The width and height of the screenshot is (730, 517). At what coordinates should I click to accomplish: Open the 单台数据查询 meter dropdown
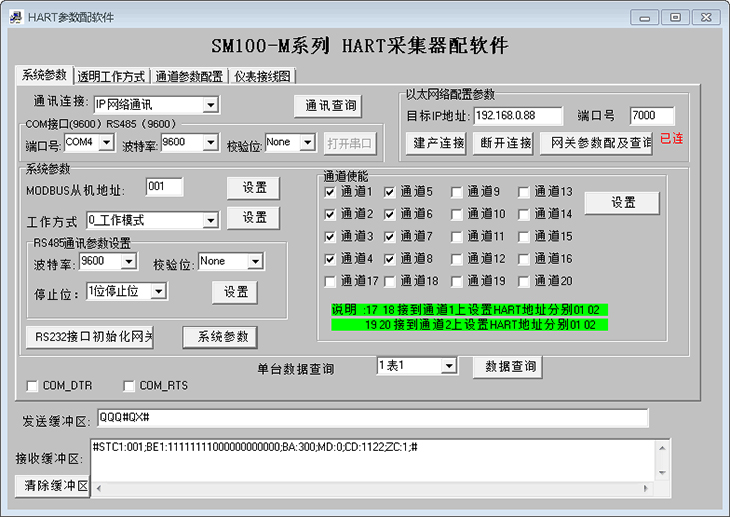(x=448, y=367)
